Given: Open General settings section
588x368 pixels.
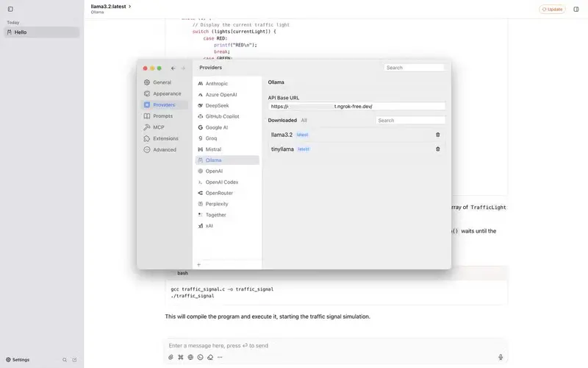Looking at the screenshot, I should point(164,82).
